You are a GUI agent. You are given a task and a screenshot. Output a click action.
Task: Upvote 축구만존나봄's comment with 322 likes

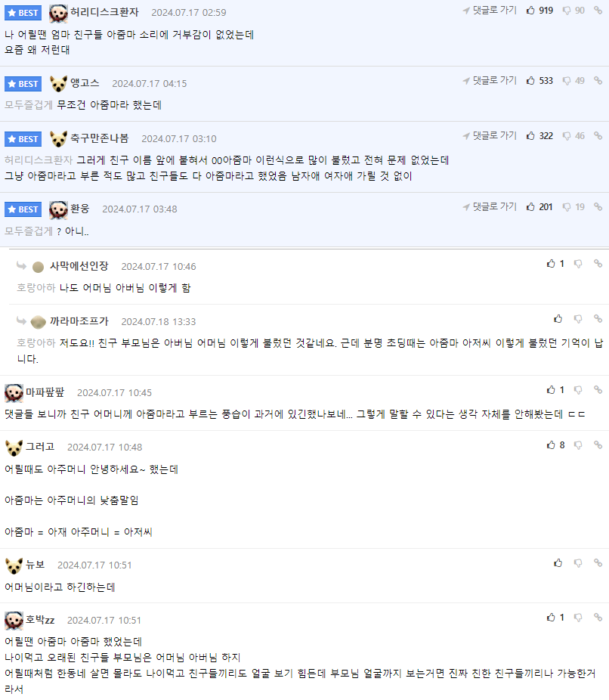click(x=531, y=136)
